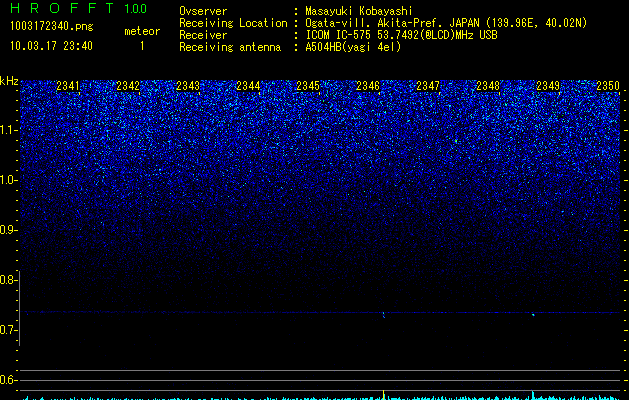
Task: Click time marker 2345
Action: point(308,86)
